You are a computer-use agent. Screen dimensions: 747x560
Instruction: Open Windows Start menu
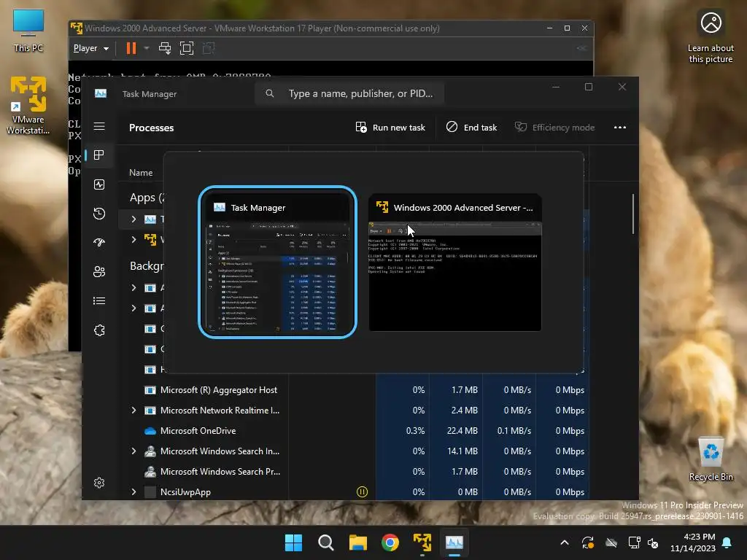[293, 542]
